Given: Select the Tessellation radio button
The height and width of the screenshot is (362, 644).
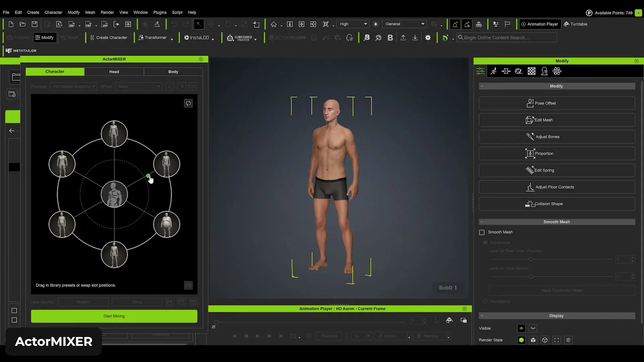Looking at the screenshot, I should [485, 301].
